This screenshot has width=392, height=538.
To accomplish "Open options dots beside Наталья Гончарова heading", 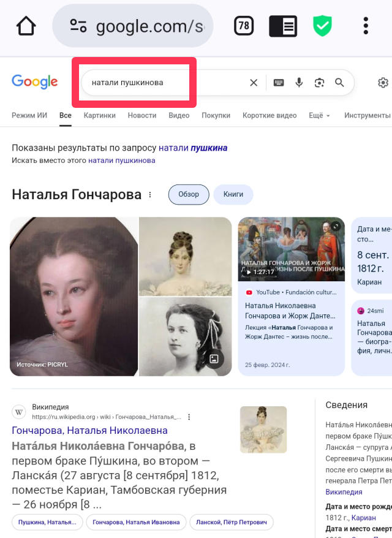I will (150, 194).
